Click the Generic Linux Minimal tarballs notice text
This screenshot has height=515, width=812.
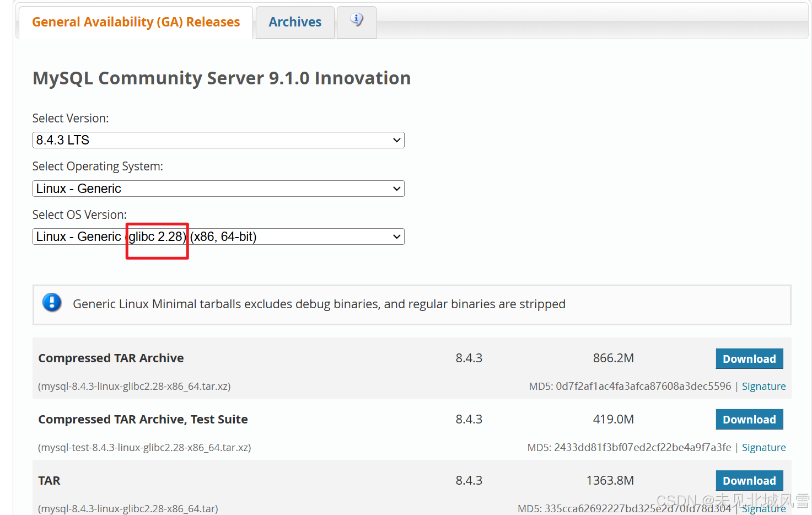tap(319, 304)
